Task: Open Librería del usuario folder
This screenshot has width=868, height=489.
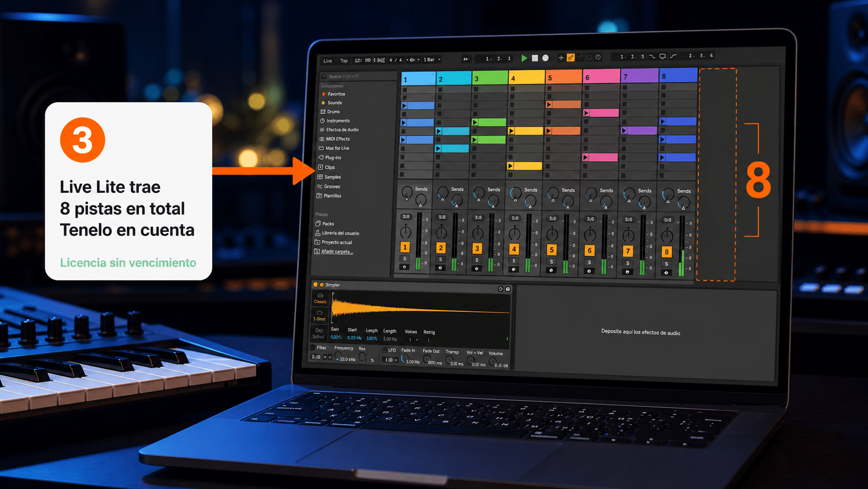Action: 340,233
